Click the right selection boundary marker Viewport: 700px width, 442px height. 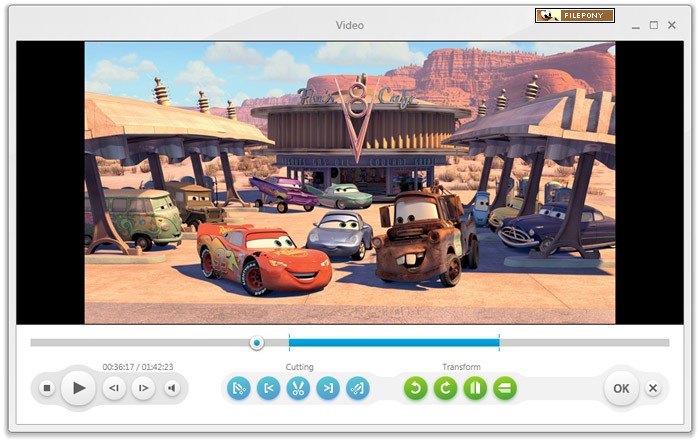click(x=499, y=342)
